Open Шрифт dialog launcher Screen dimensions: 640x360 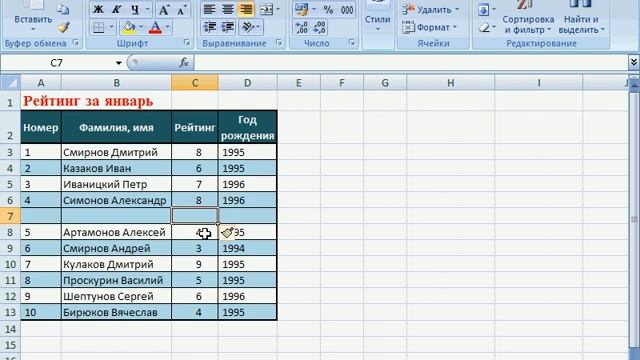(187, 42)
